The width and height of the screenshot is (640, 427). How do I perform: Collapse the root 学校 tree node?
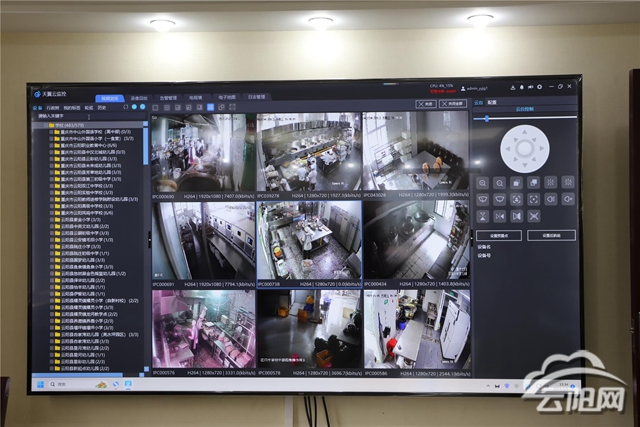click(42, 124)
